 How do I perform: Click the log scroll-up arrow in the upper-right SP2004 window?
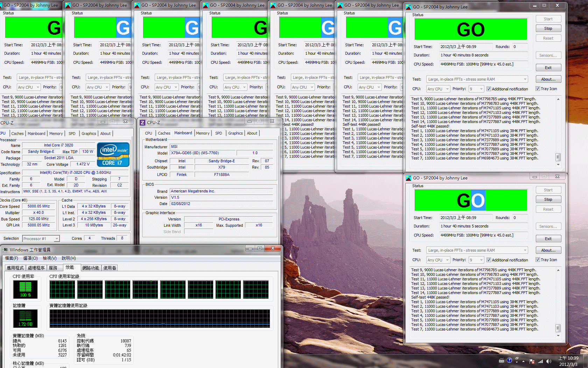558,99
